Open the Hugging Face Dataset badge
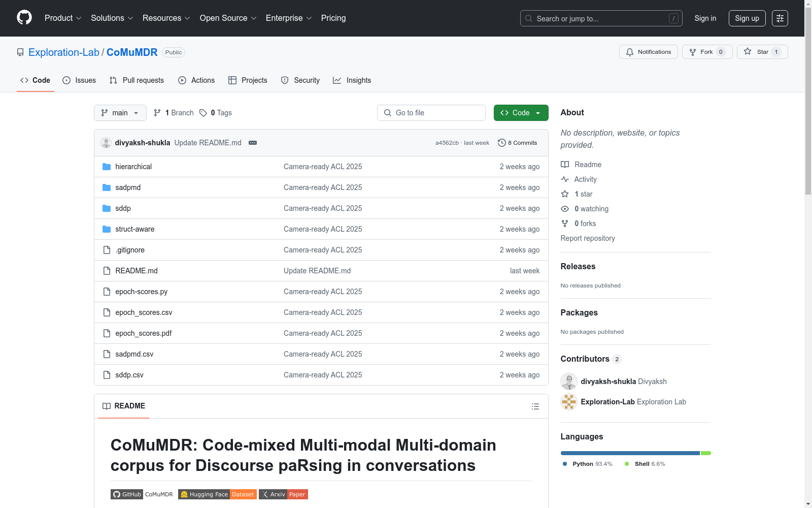Screen dimensions: 812x508 point(217,494)
